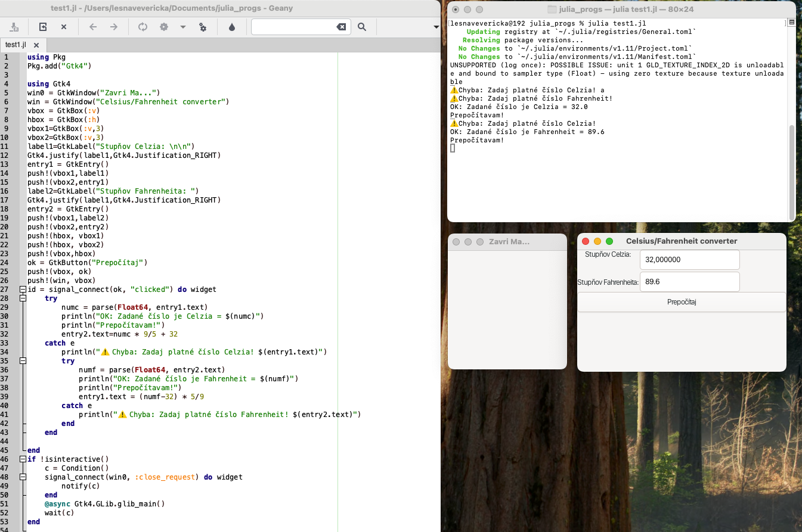Screen dimensions: 802x532
Task: Clear the toolbar search field
Action: point(341,27)
